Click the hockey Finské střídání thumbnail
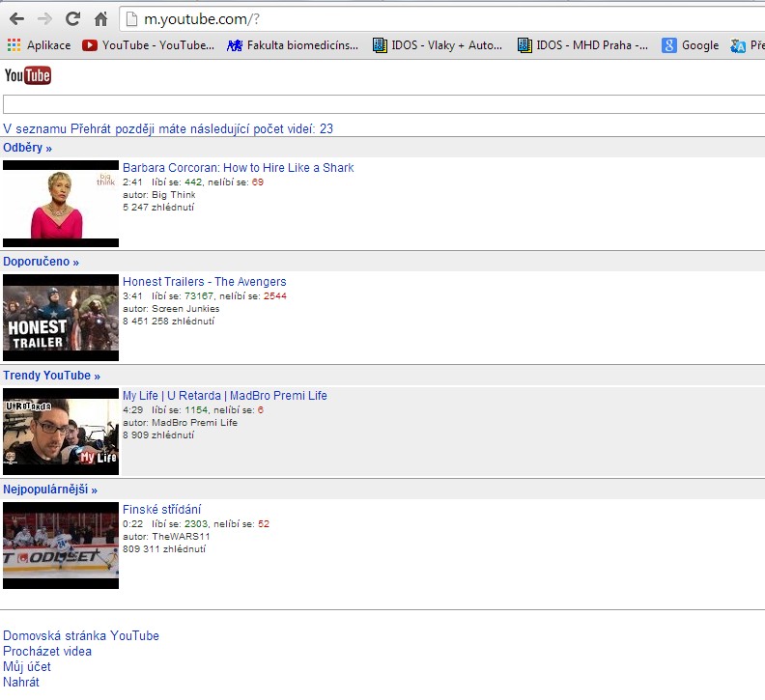 (61, 546)
